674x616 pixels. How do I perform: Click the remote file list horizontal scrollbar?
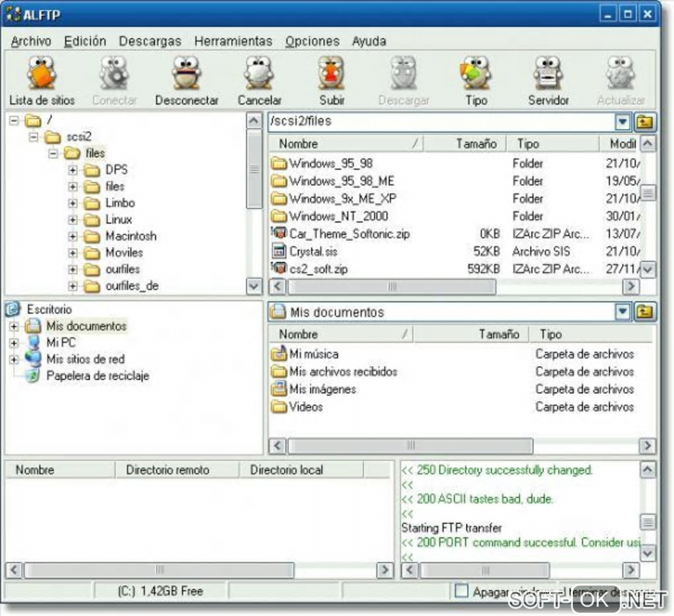pyautogui.click(x=391, y=287)
